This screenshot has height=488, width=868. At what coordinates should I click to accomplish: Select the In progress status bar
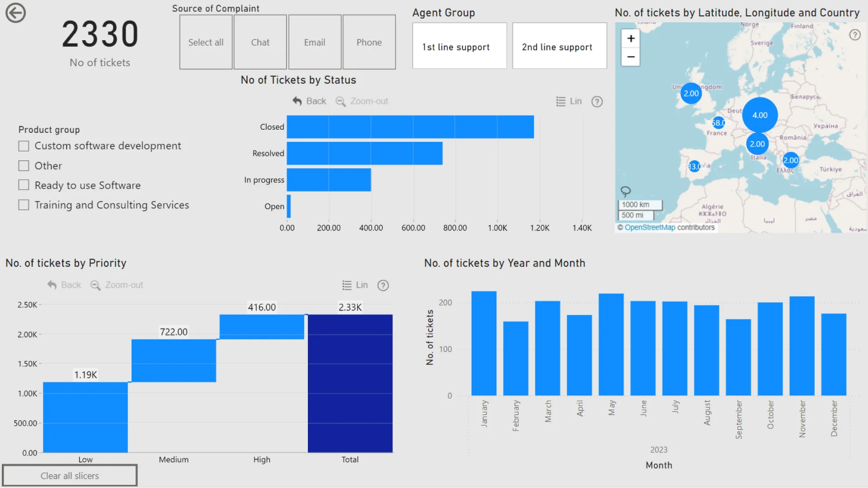[x=329, y=180]
